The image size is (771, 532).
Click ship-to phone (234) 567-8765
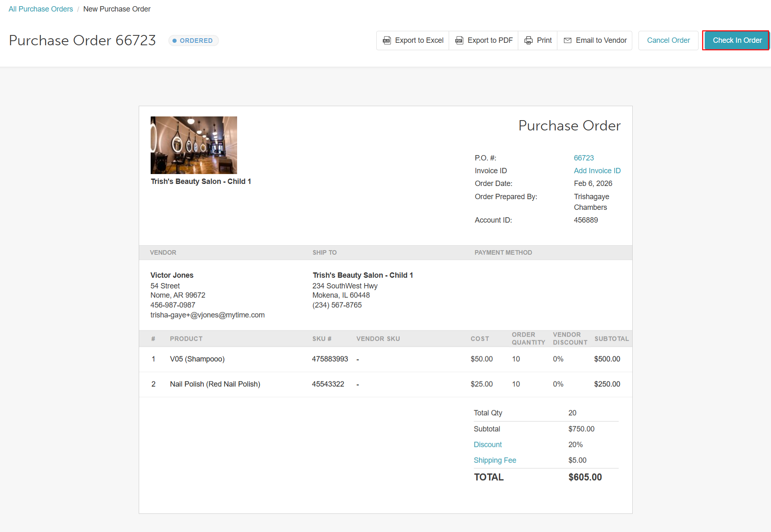click(x=337, y=305)
